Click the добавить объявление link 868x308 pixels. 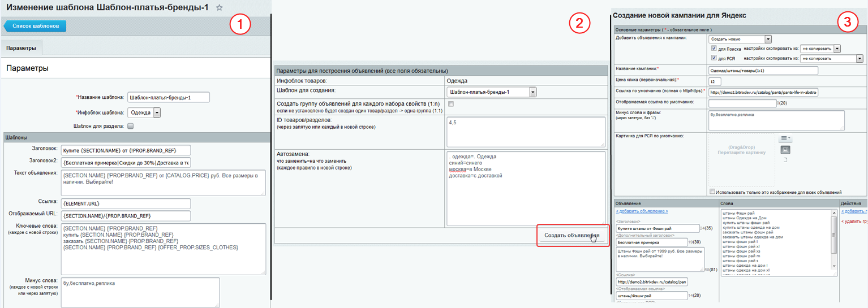(642, 211)
